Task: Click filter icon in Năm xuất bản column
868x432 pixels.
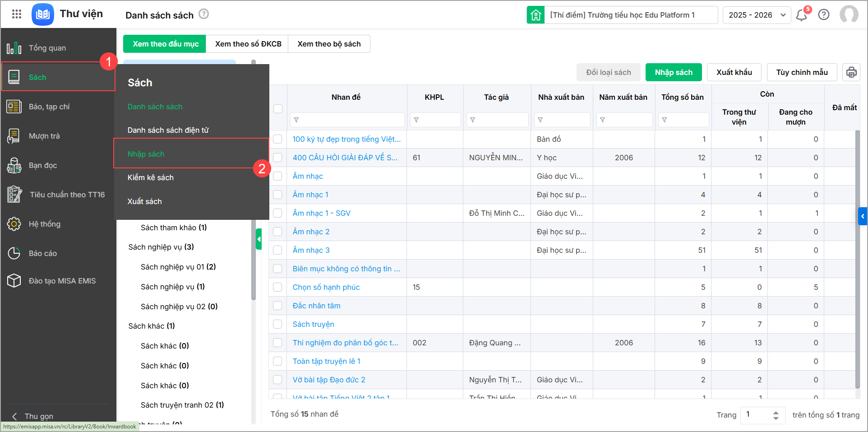Action: [x=603, y=120]
